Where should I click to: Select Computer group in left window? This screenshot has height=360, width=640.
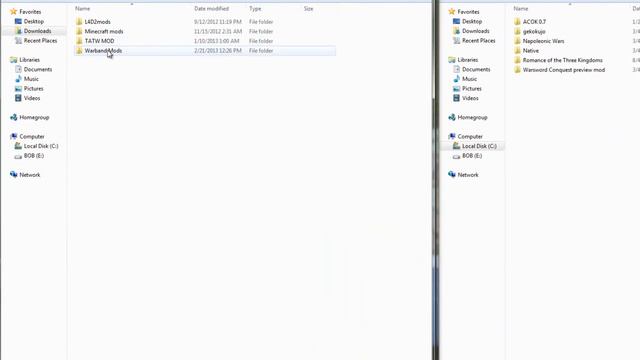click(x=32, y=136)
